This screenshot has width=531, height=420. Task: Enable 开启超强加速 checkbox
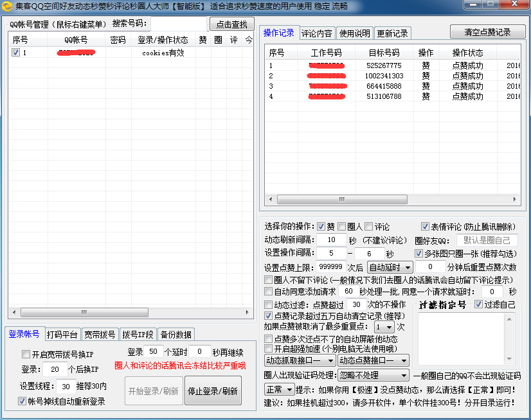coord(268,348)
